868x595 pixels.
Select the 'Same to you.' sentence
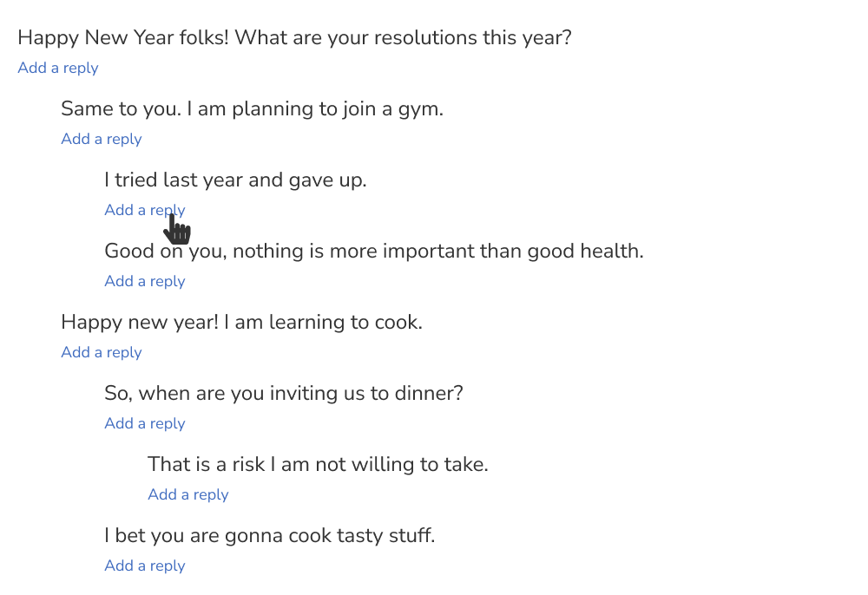(122, 109)
